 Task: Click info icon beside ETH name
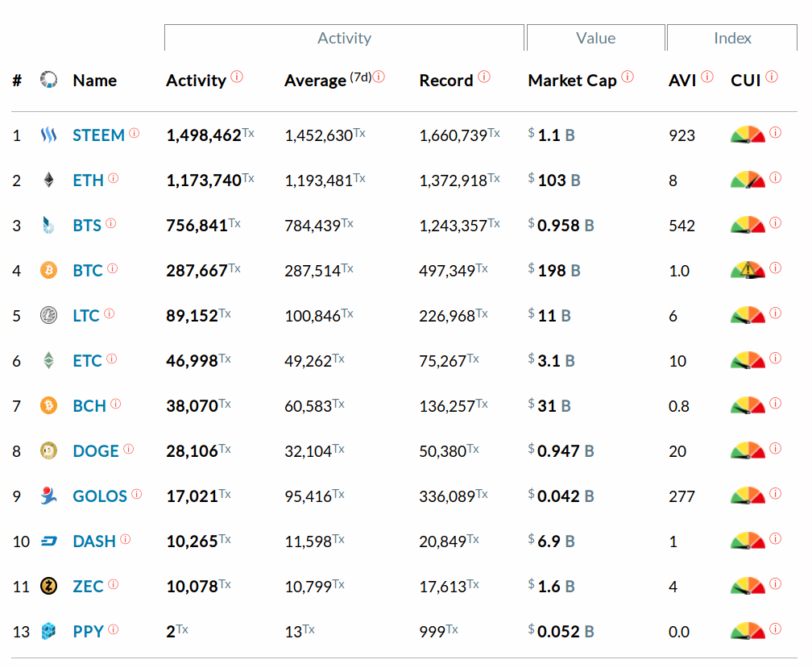click(x=114, y=178)
